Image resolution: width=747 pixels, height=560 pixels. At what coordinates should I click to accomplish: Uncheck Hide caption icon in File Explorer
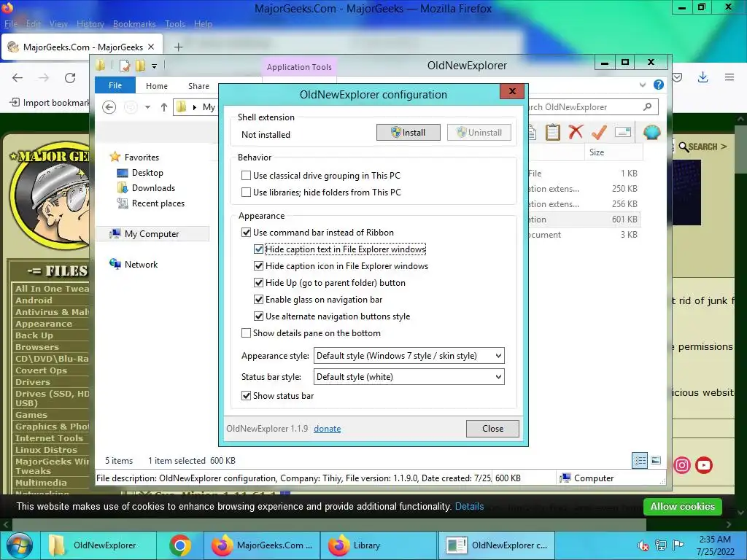point(258,265)
